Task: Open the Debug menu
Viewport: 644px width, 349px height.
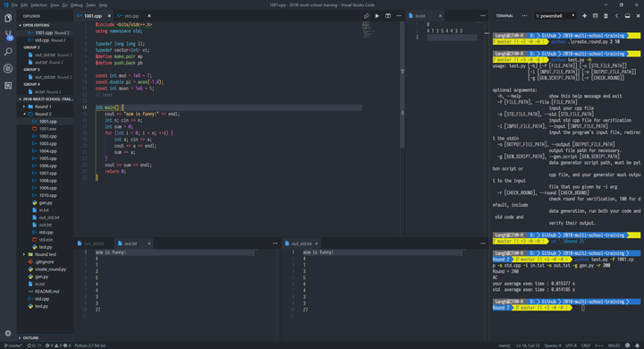Action: (76, 5)
